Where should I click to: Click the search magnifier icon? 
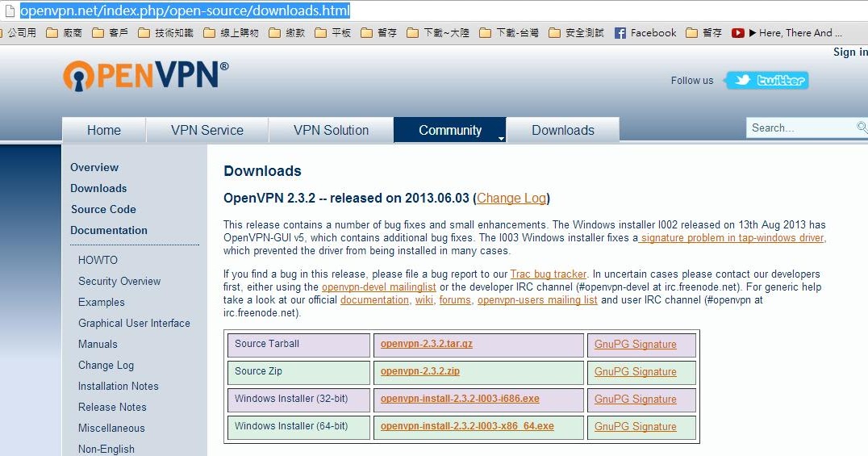point(862,128)
